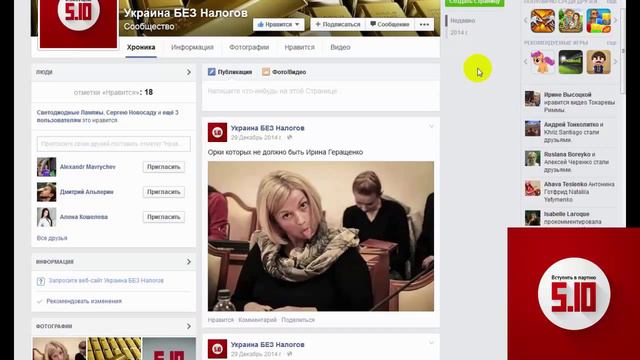Show next recommended games right arrow

pos(616,62)
